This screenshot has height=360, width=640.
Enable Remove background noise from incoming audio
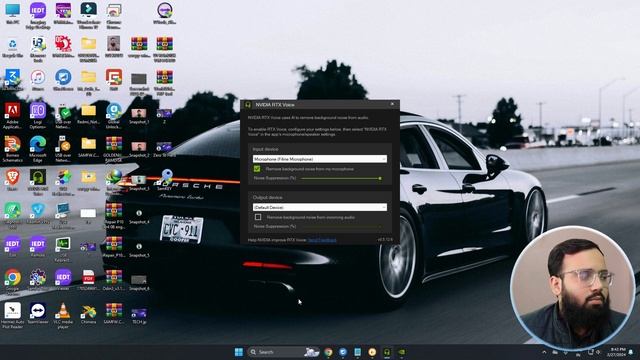click(258, 217)
